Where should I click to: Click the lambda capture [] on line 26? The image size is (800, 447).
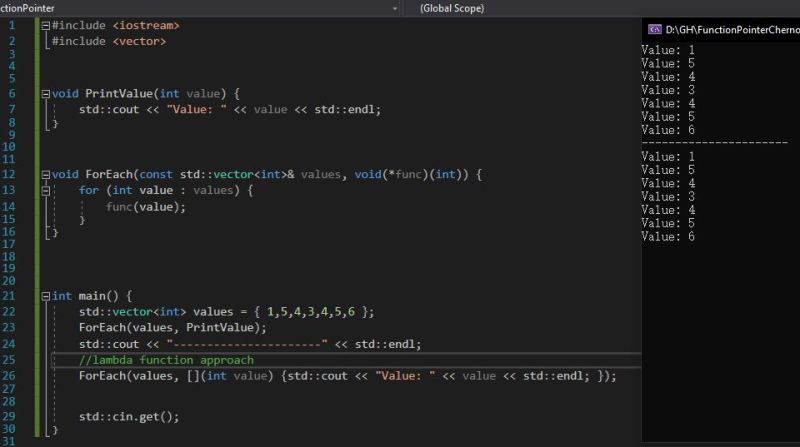point(193,376)
